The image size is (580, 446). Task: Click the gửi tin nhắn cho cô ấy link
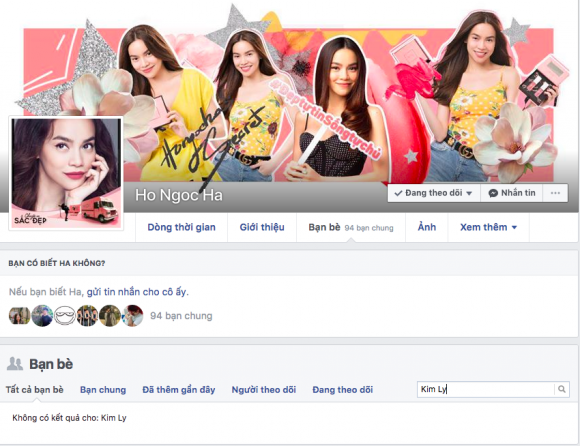point(138,292)
